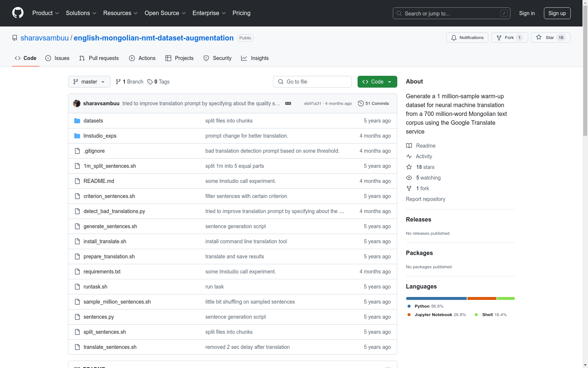Click the Sign in link
The height and width of the screenshot is (368, 588).
tap(527, 13)
